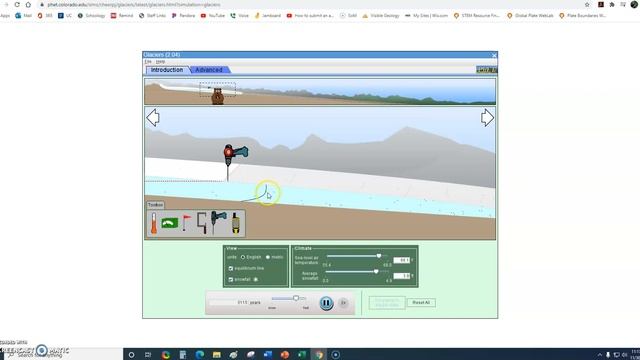Open Microsoft Edge from the taskbar
The width and height of the screenshot is (640, 360).
click(199, 355)
